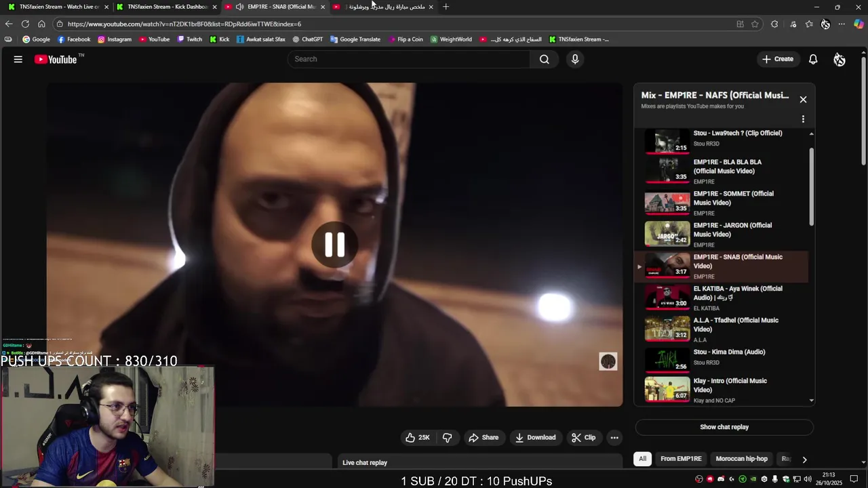
Task: Mute the EMP1RE - SNAB tab audio icon
Action: click(x=239, y=7)
